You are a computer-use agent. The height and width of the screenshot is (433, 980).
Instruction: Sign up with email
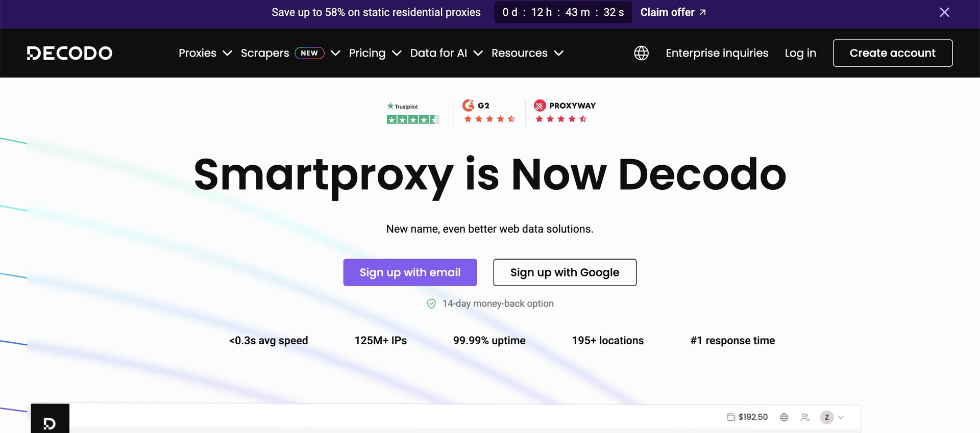[x=410, y=272]
